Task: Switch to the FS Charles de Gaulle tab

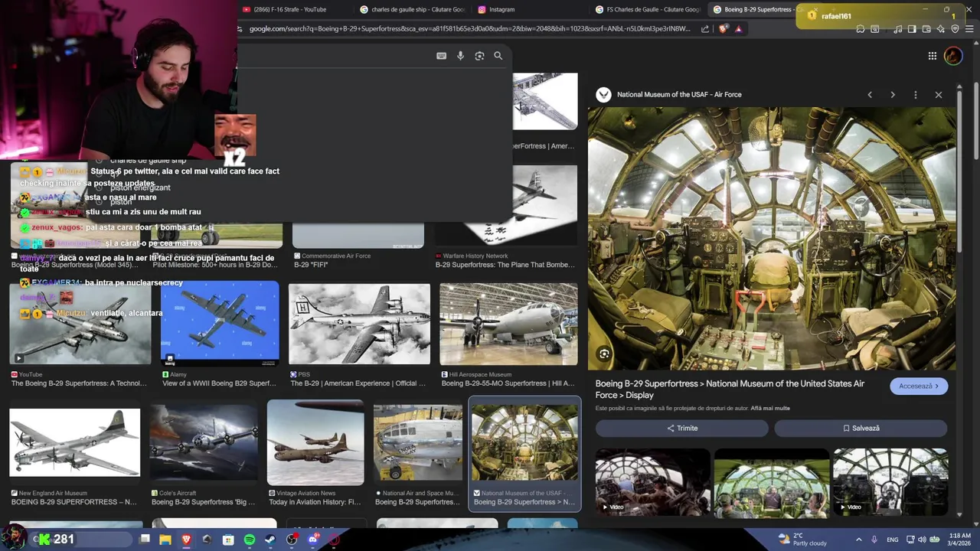Action: click(x=649, y=9)
